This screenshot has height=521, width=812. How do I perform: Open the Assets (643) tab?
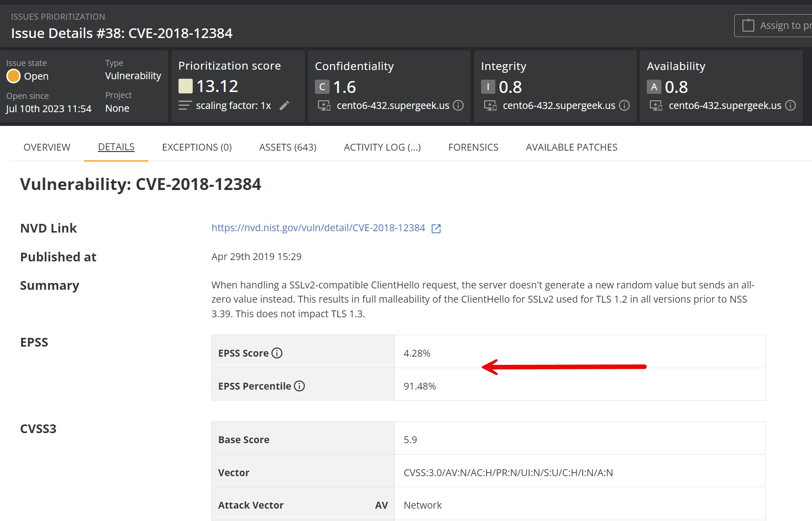click(x=287, y=147)
